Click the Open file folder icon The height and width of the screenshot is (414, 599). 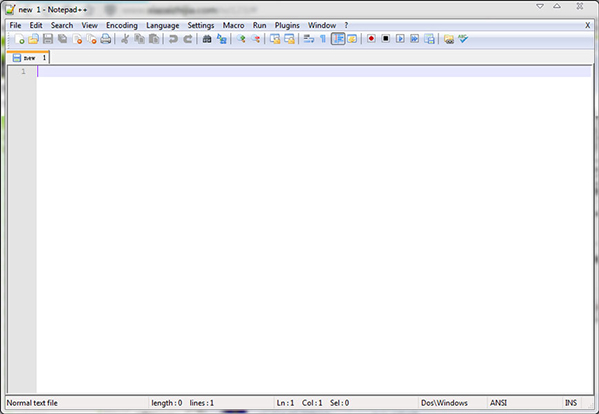34,39
